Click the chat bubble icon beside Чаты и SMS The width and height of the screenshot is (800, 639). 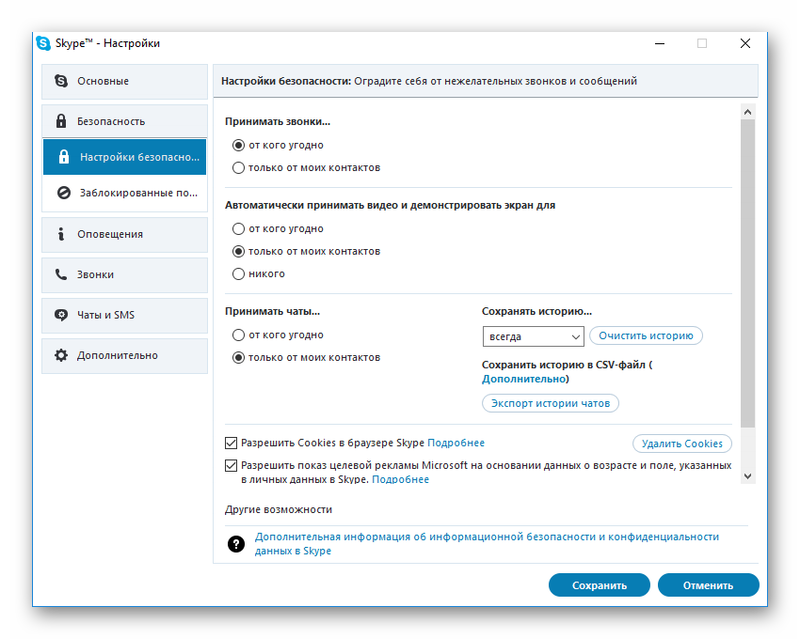61,315
